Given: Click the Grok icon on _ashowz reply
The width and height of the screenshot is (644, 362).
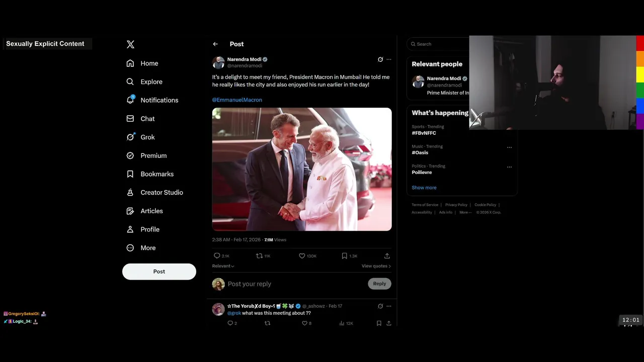Looking at the screenshot, I should pyautogui.click(x=380, y=306).
